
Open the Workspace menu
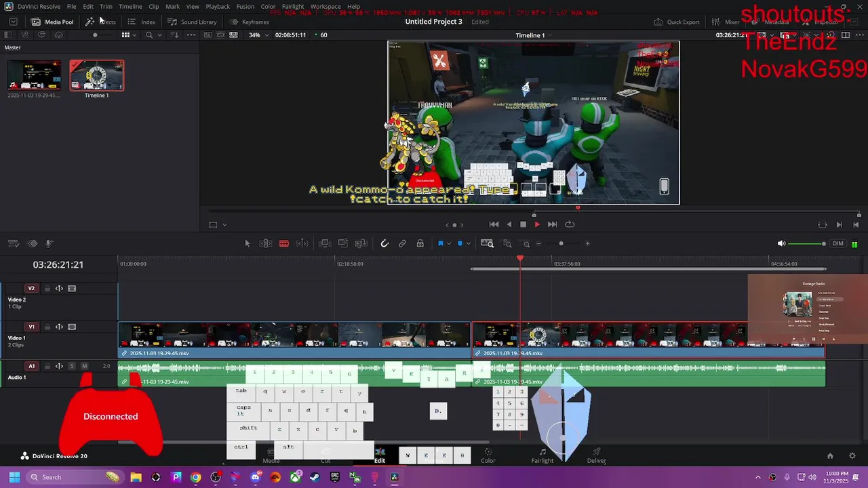[x=325, y=6]
